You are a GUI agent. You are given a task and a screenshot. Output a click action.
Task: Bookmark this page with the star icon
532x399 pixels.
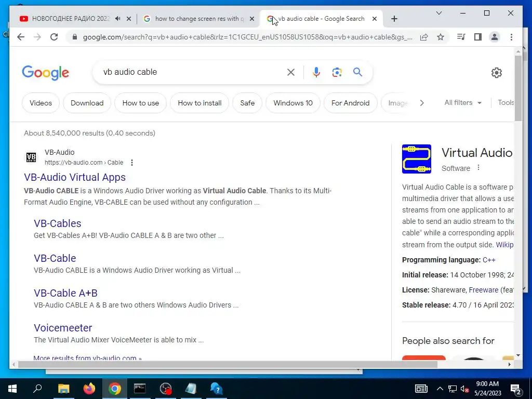tap(441, 37)
